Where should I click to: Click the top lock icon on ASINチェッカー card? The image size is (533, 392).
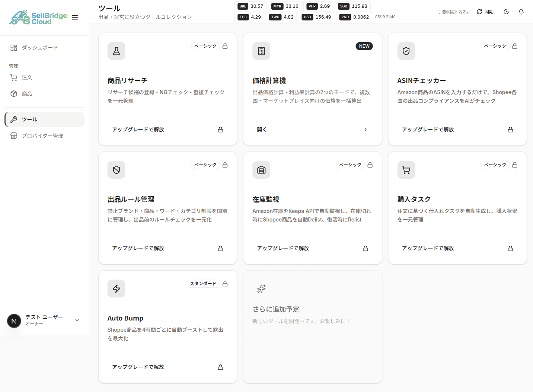(x=515, y=46)
